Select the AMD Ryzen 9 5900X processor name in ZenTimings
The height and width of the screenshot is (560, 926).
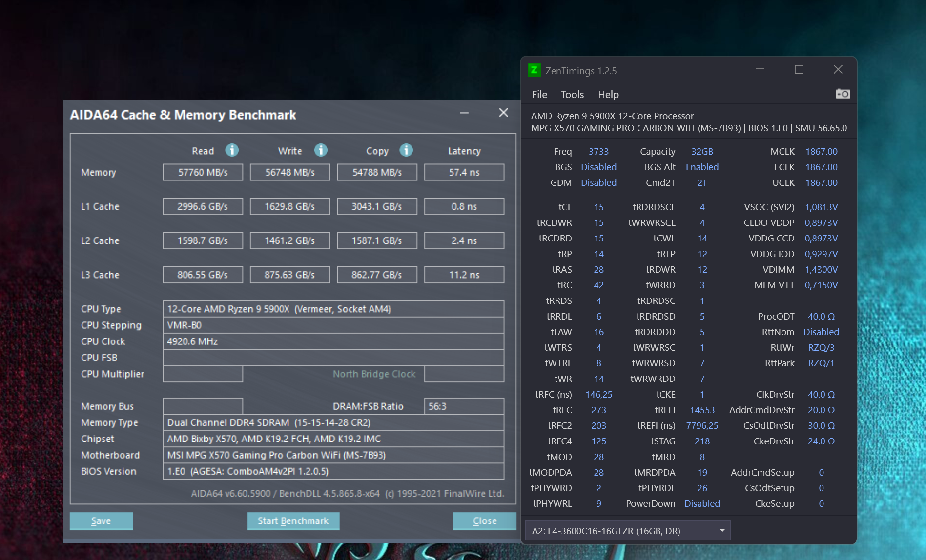(612, 116)
